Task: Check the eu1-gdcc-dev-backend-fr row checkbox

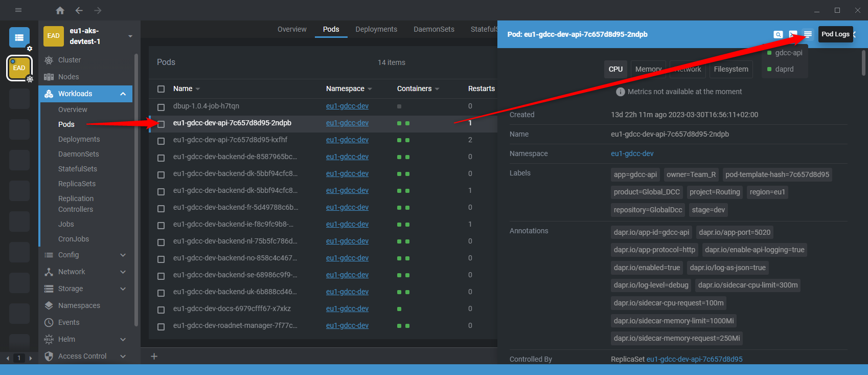Action: [161, 208]
